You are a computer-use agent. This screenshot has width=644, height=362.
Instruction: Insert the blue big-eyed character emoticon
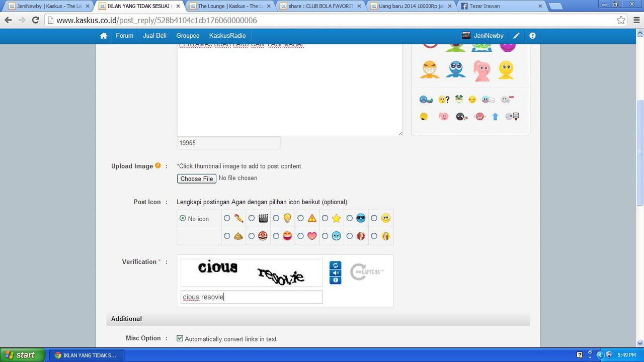pos(456,70)
